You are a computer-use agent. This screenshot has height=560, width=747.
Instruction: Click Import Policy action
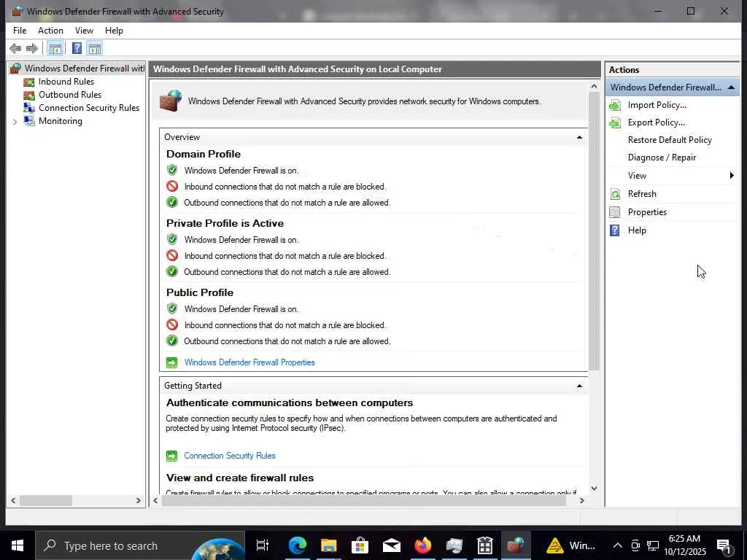click(x=657, y=105)
